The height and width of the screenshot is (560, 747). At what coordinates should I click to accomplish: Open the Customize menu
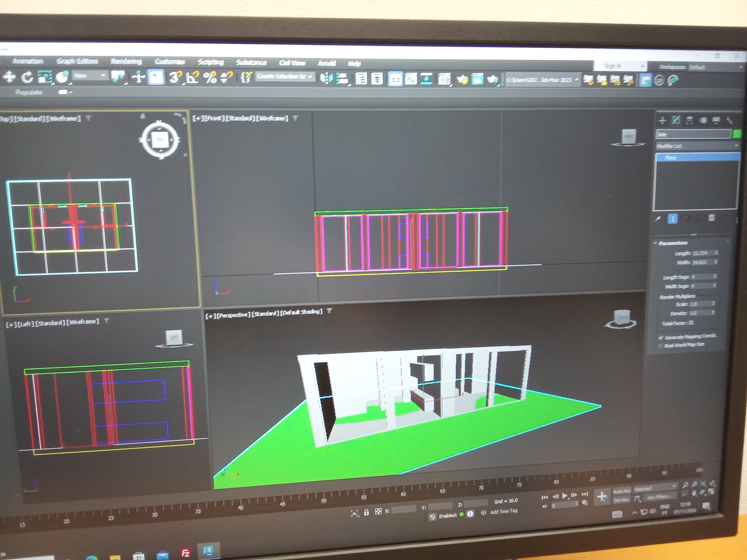pos(170,62)
